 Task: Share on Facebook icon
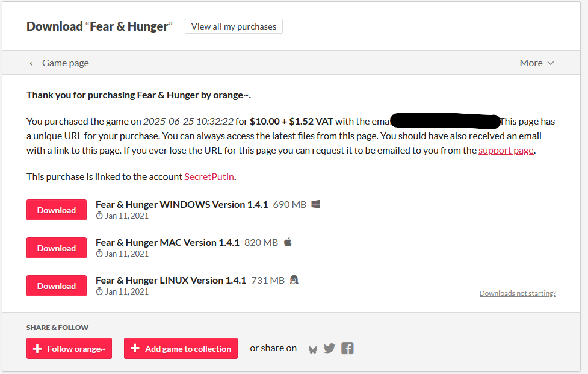347,349
